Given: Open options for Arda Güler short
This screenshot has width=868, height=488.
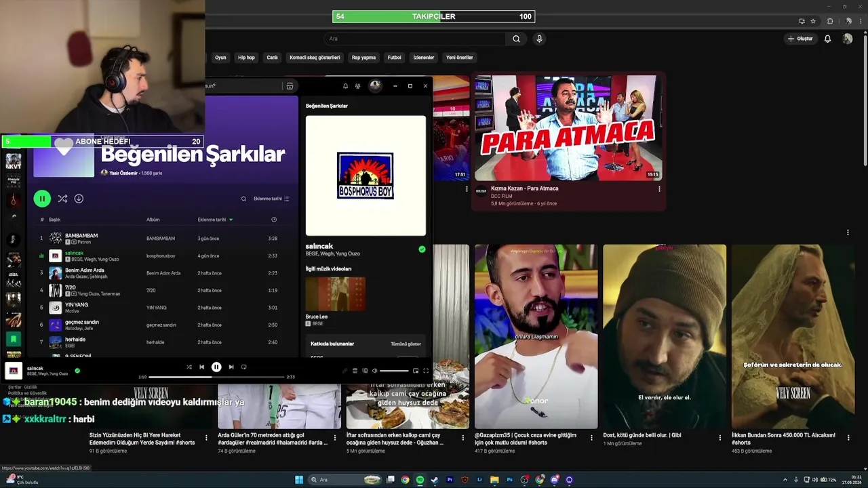Looking at the screenshot, I should point(335,439).
